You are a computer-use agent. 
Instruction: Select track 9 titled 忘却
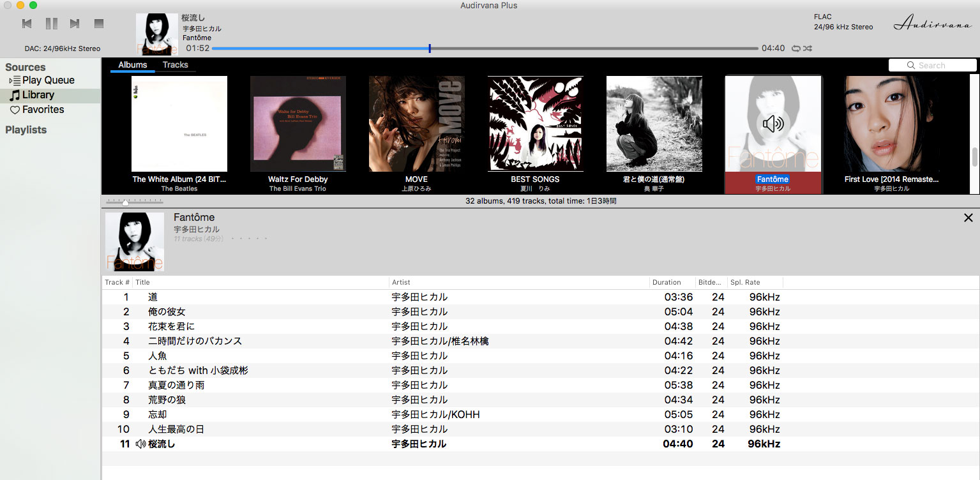[540, 414]
